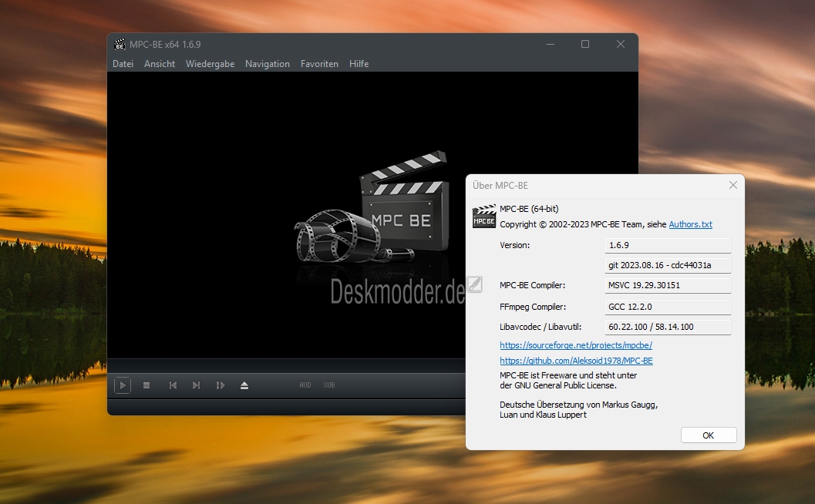This screenshot has width=815, height=504.
Task: Click the seek bar in the player
Action: click(286, 365)
